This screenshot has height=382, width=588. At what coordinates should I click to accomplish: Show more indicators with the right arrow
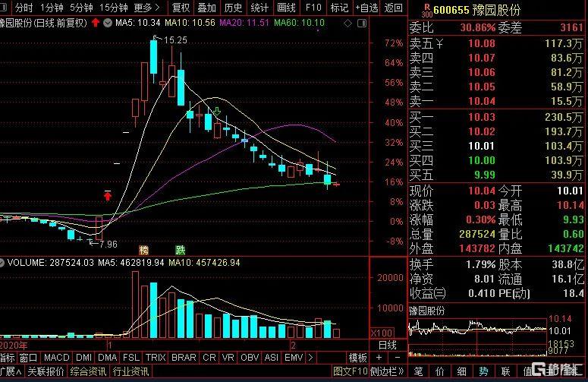(x=310, y=358)
